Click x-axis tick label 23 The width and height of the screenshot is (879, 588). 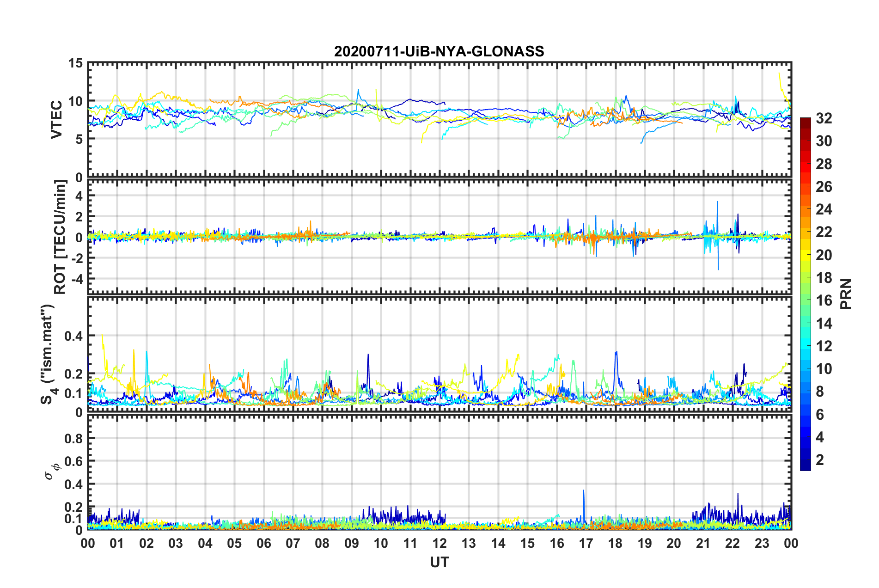tap(762, 543)
